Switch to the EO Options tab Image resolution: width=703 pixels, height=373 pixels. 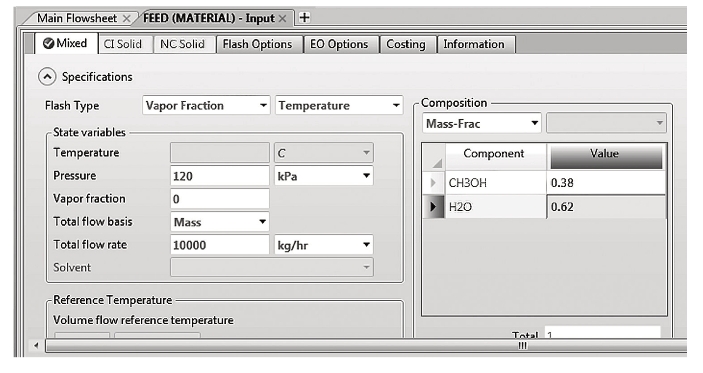pos(339,44)
